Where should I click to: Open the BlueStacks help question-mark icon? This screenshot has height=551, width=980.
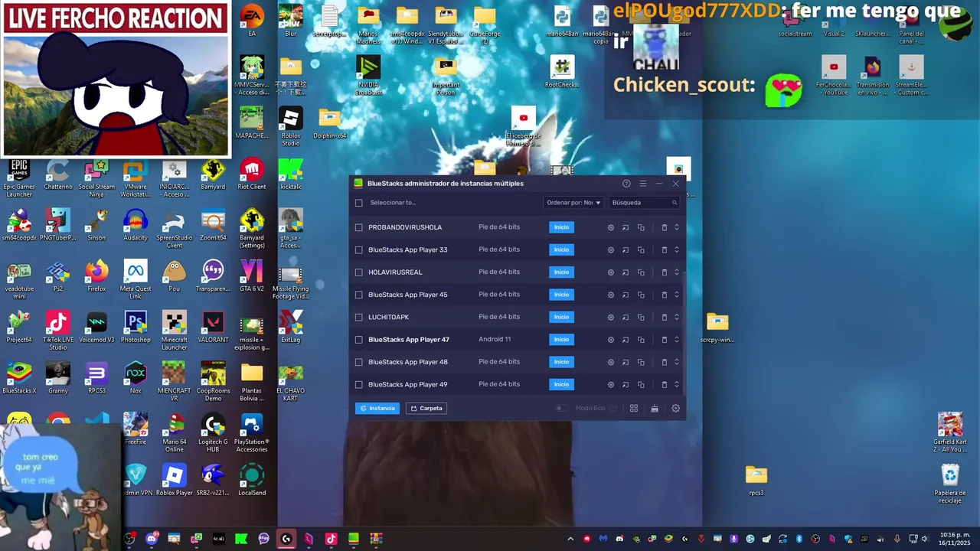pyautogui.click(x=626, y=184)
